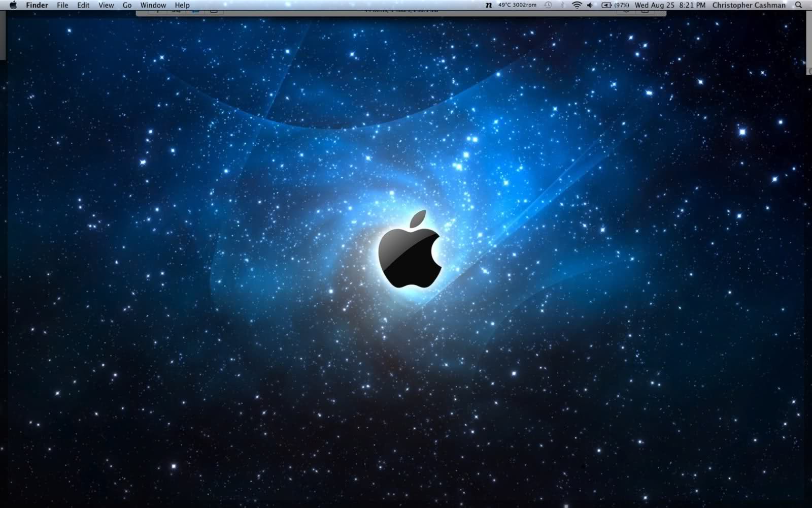Open the Bluetooth menu icon
Screen dimensions: 812x508
pyautogui.click(x=563, y=5)
